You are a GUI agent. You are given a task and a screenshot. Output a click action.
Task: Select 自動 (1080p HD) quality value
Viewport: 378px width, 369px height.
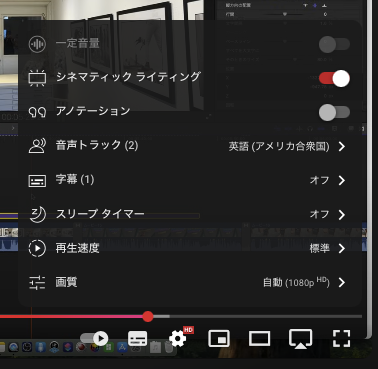click(296, 283)
